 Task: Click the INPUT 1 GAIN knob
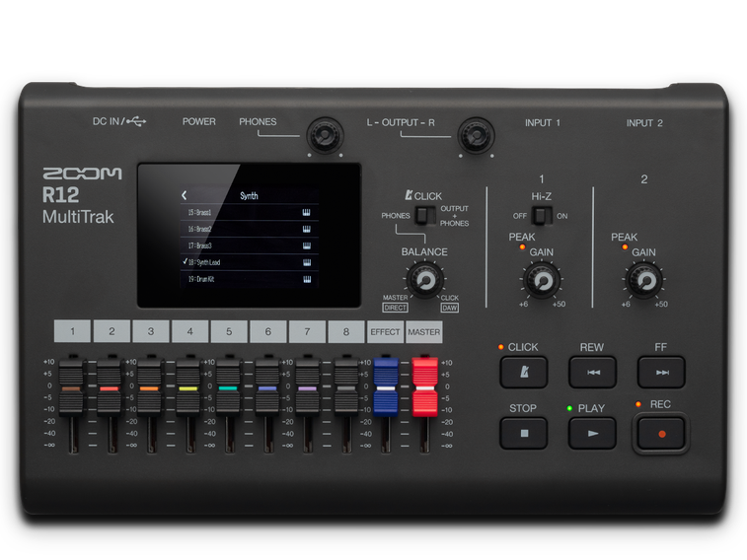coord(541,282)
